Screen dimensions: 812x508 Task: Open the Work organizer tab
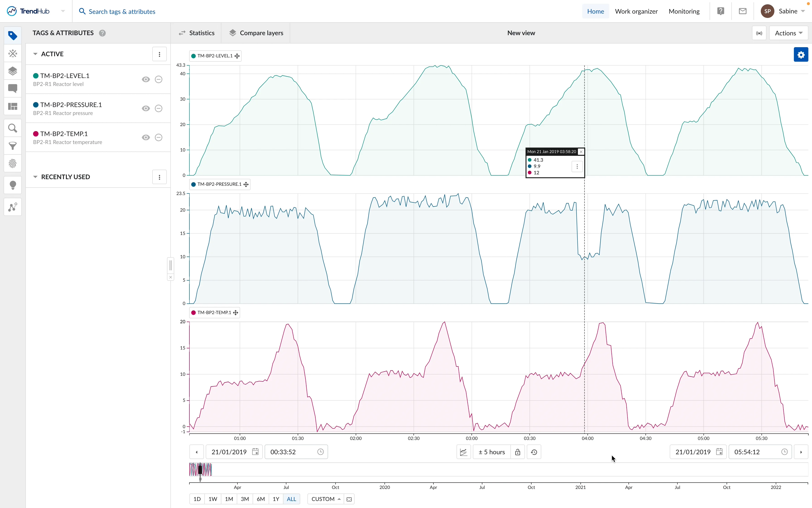click(x=636, y=11)
